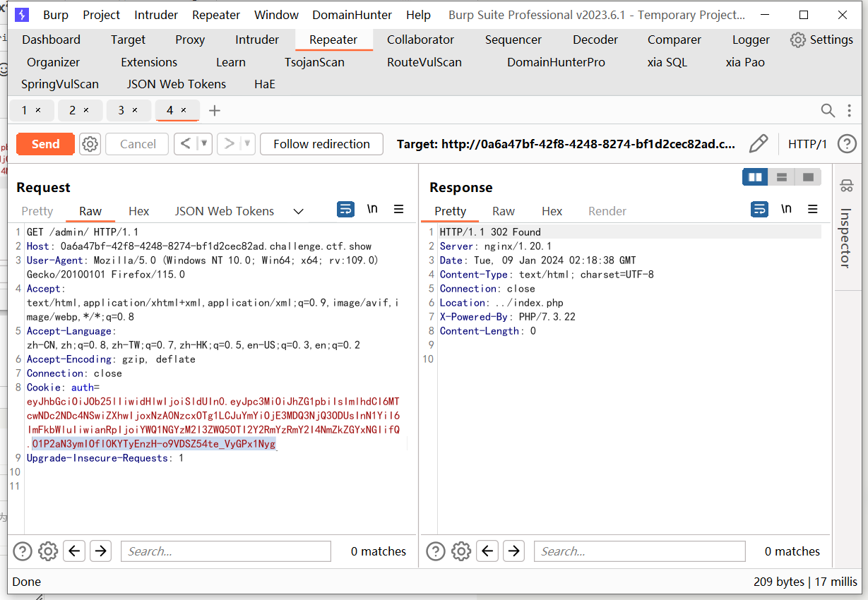Open the Repeater help question icon
Viewport: 868px width, 600px height.
847,144
